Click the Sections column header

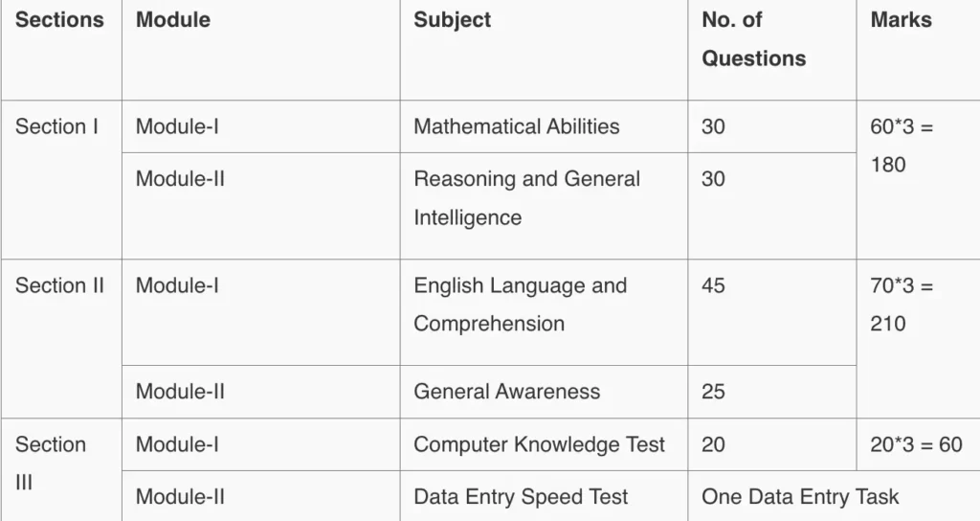point(59,20)
